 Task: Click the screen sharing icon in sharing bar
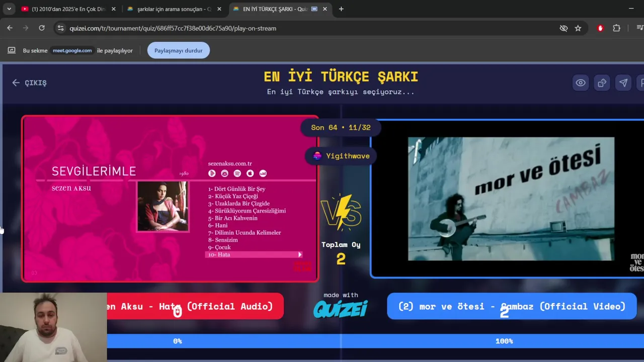tap(11, 50)
